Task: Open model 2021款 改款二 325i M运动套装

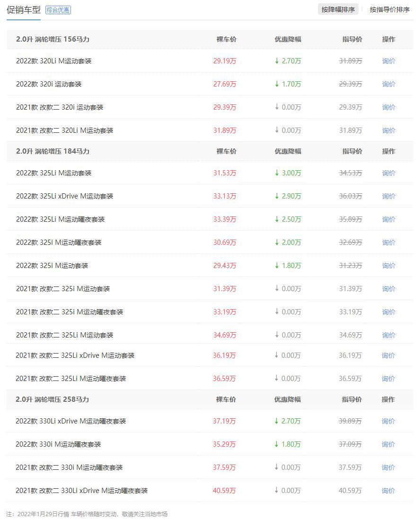Action: point(63,289)
